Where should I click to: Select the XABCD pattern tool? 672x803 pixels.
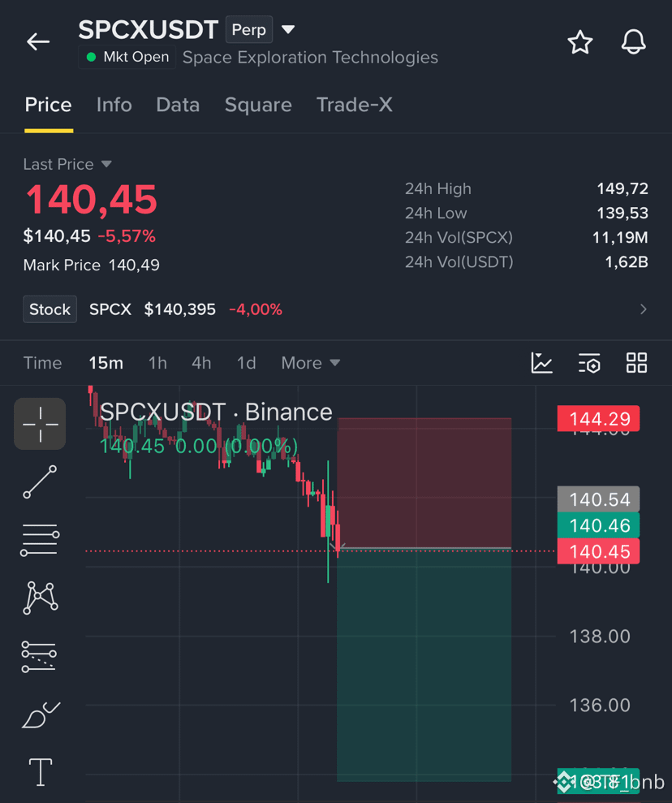(41, 598)
